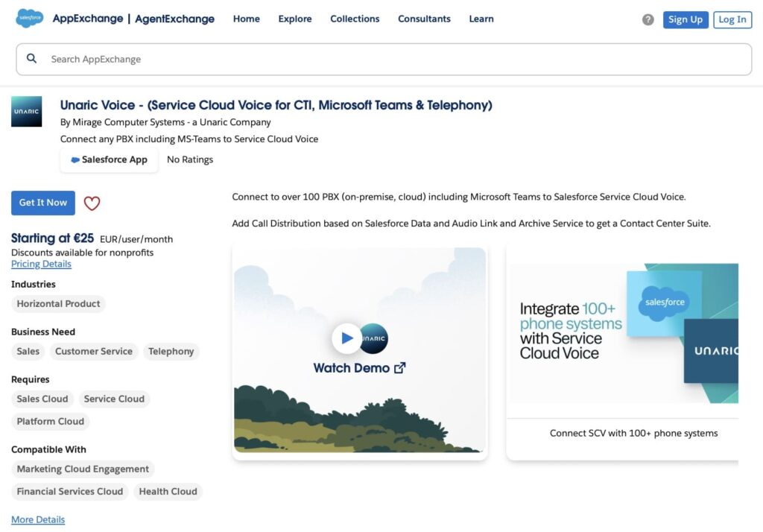This screenshot has width=763, height=532.
Task: Select the Horizontal Product tag
Action: [58, 304]
